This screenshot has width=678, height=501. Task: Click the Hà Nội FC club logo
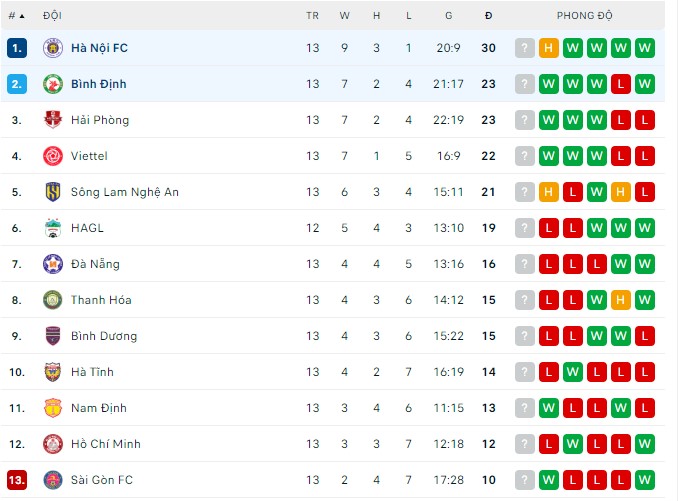pyautogui.click(x=52, y=48)
